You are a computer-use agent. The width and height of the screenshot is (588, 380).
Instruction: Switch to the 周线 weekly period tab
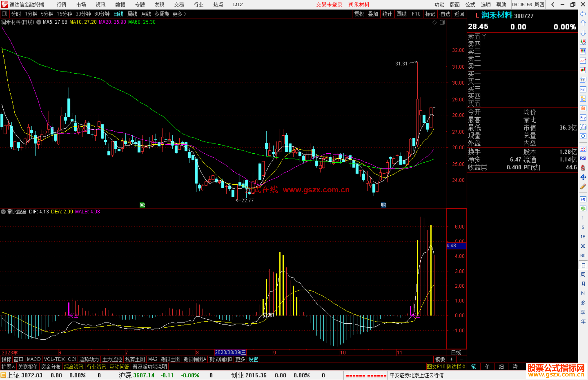point(132,14)
